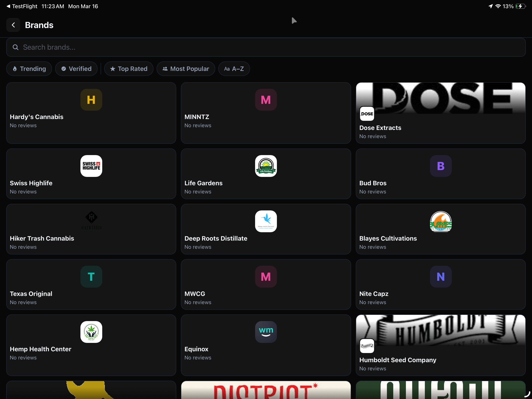Sort brands by Top Rated

129,69
